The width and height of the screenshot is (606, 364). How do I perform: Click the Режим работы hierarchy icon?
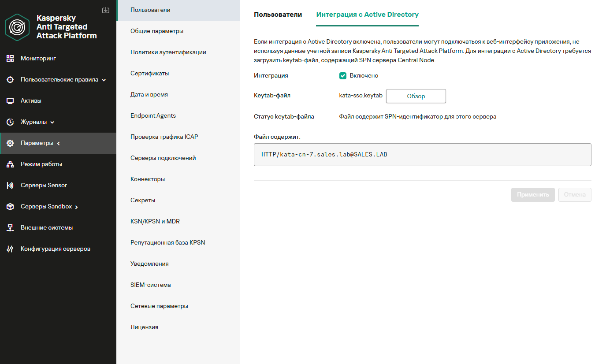(x=10, y=164)
